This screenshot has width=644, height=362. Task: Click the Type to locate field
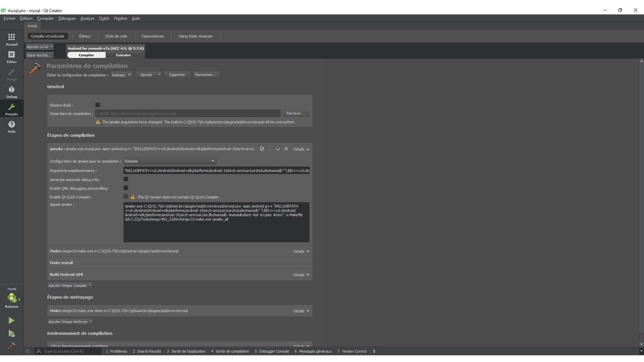pos(68,351)
